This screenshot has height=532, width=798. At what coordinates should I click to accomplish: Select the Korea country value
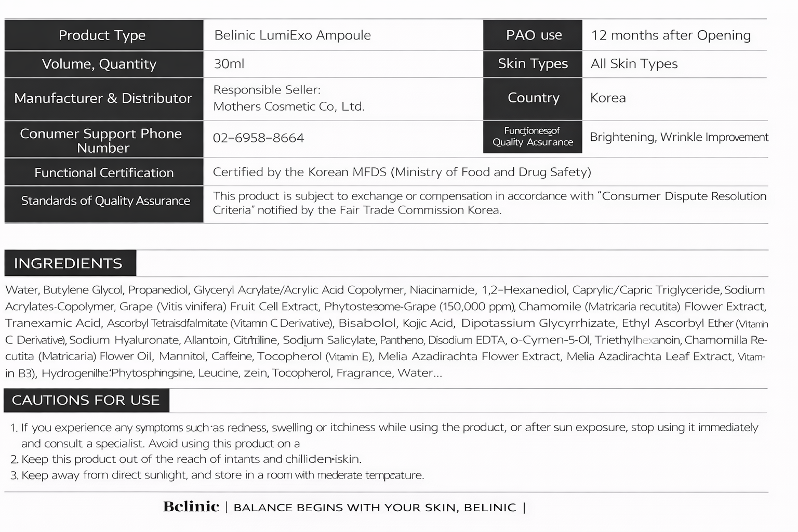[x=608, y=98]
